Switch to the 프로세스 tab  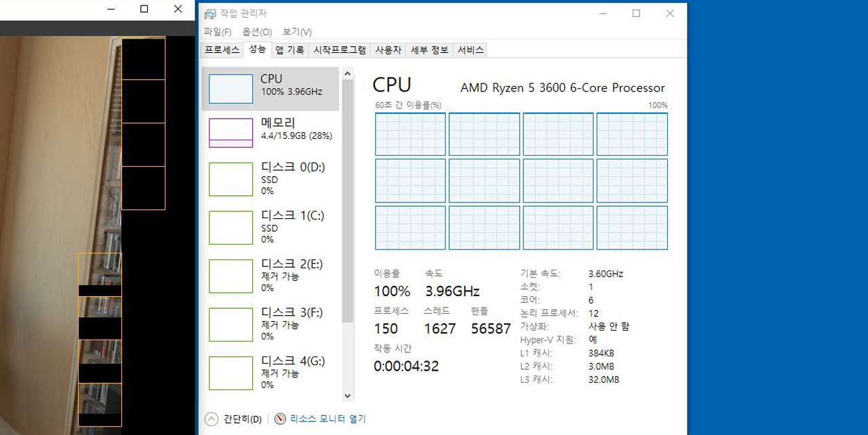pyautogui.click(x=220, y=49)
